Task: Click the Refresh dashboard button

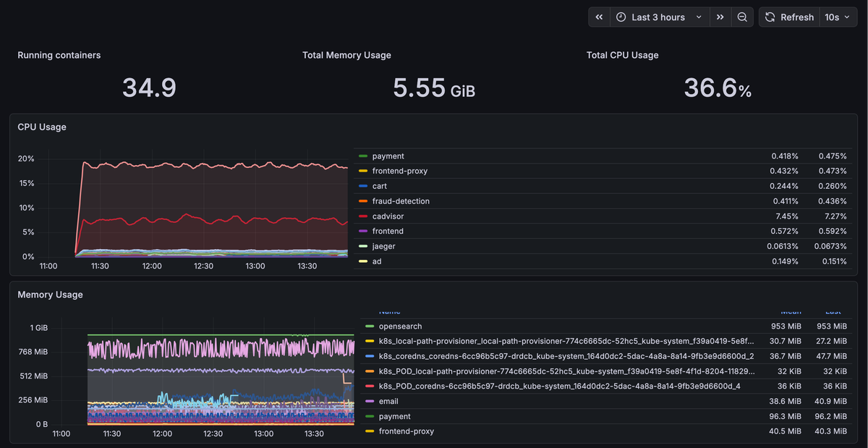Action: click(790, 17)
